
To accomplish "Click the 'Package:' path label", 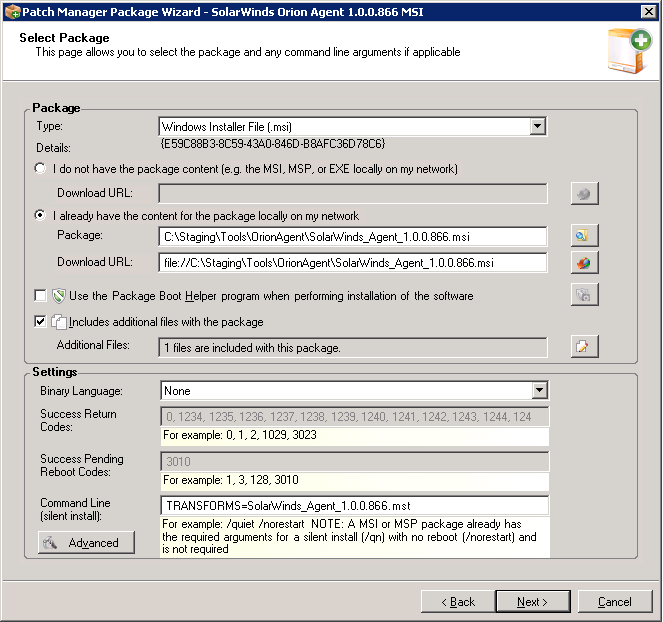I will [80, 235].
